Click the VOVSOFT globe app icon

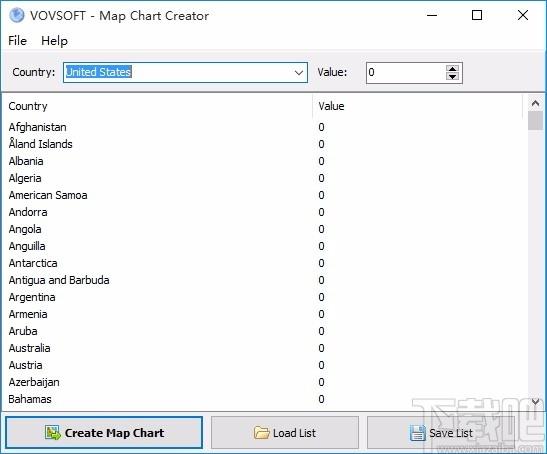[16, 15]
